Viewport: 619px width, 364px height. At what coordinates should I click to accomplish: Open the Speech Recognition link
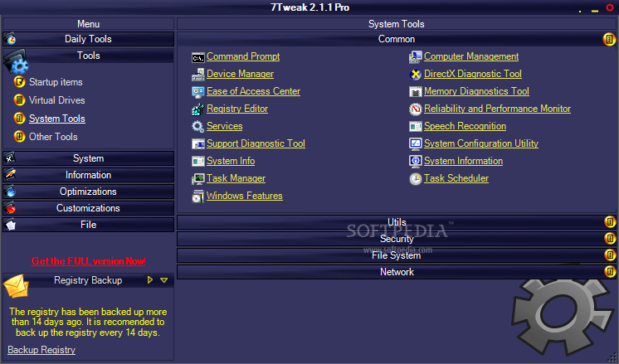click(x=465, y=126)
